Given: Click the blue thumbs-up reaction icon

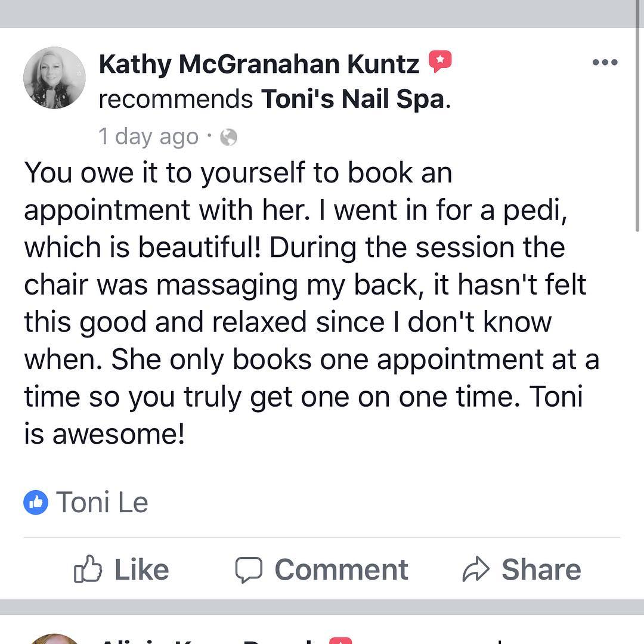Looking at the screenshot, I should 36,503.
